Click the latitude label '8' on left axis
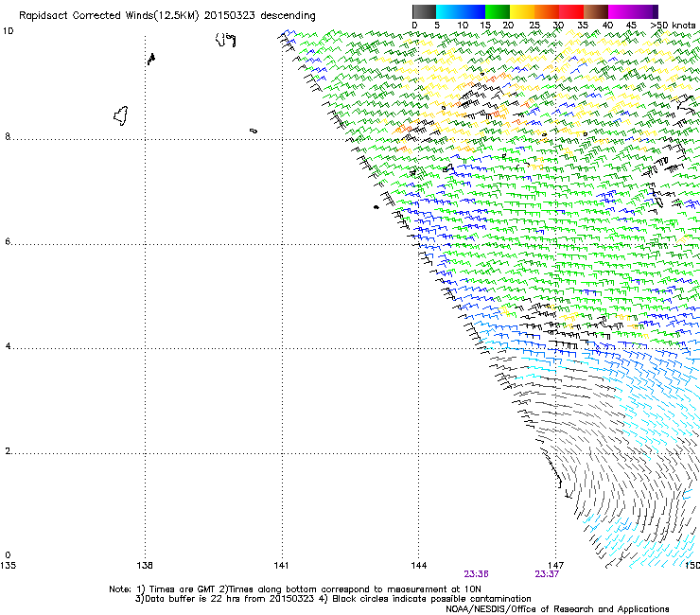Viewport: 700px width, 615px height. click(8, 136)
